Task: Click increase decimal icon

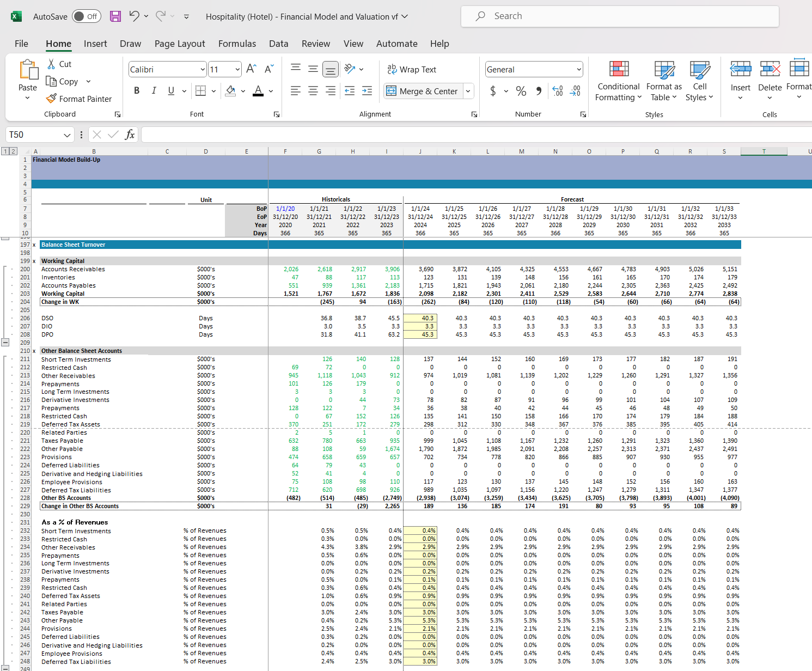Action: (558, 91)
